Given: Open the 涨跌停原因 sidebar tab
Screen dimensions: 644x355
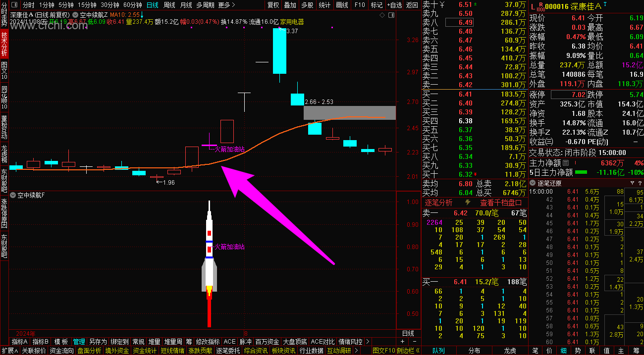Looking at the screenshot, I should [4, 214].
